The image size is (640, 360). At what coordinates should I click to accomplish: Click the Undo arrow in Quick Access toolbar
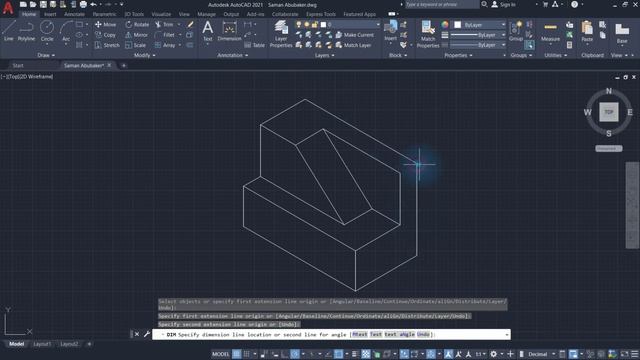pyautogui.click(x=93, y=4)
